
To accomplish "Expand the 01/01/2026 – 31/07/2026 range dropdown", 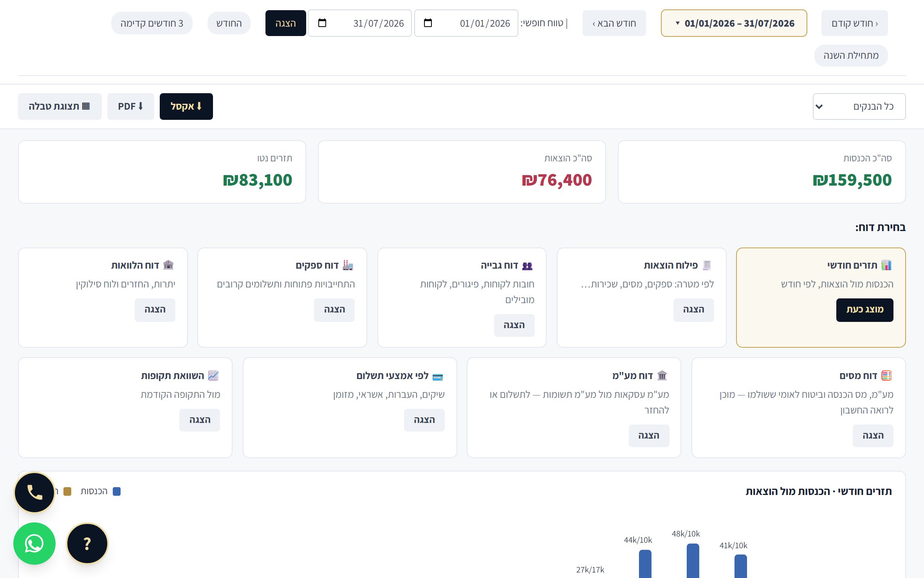I will (x=734, y=23).
